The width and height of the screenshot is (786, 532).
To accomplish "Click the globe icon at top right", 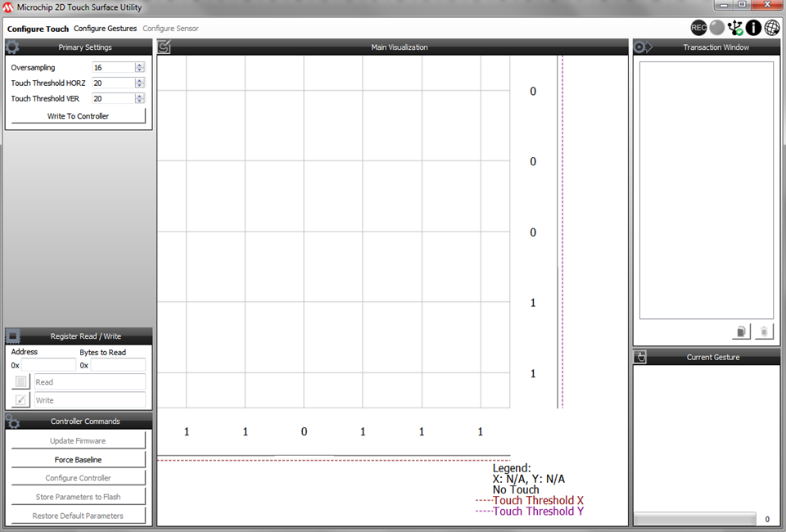I will tap(771, 27).
